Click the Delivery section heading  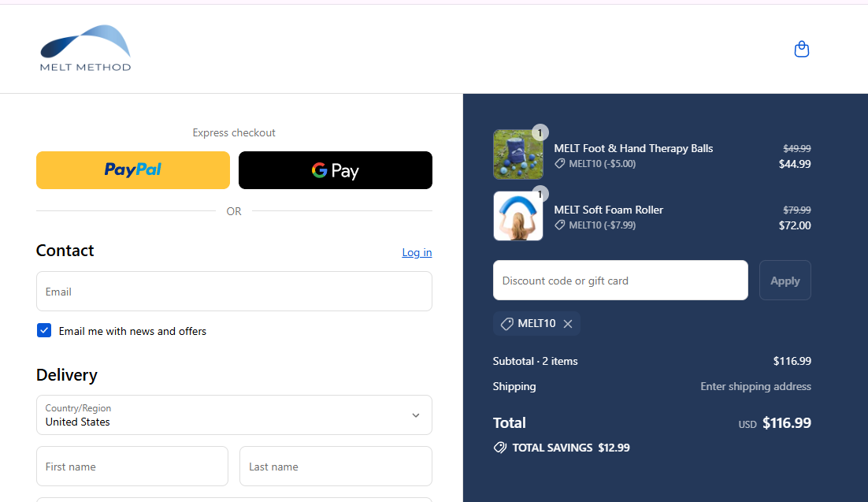[66, 375]
